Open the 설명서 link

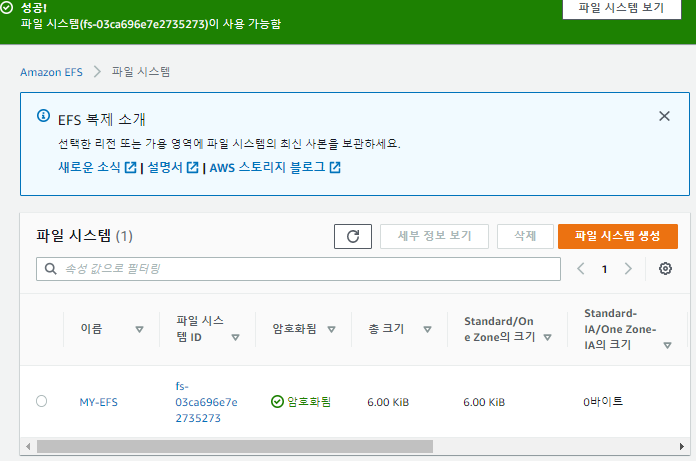tap(165, 167)
